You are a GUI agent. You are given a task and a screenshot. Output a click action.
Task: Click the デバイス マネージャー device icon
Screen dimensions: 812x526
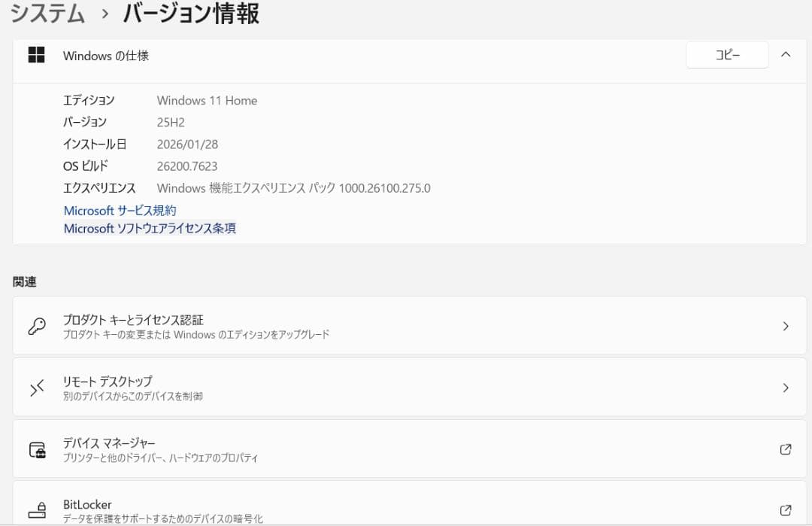[x=38, y=448]
